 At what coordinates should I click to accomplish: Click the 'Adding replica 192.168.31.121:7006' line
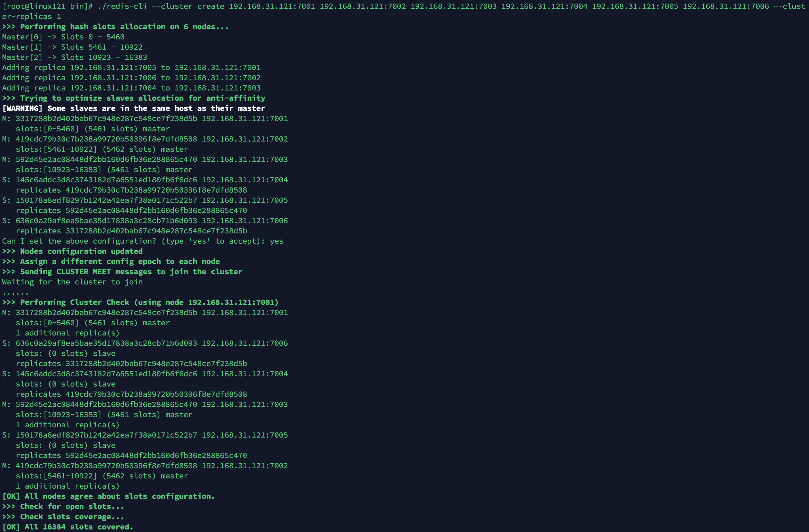[x=131, y=78]
